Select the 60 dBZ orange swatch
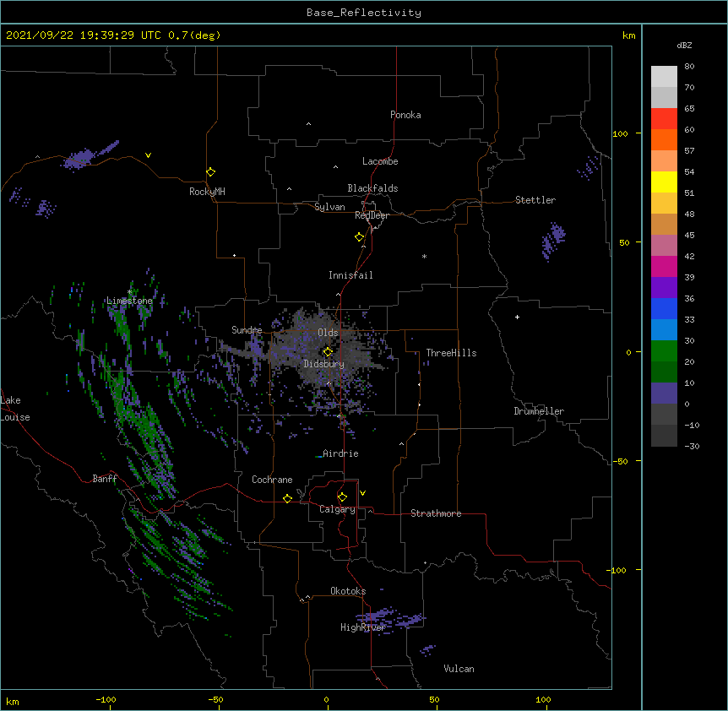728x711 pixels. (664, 139)
